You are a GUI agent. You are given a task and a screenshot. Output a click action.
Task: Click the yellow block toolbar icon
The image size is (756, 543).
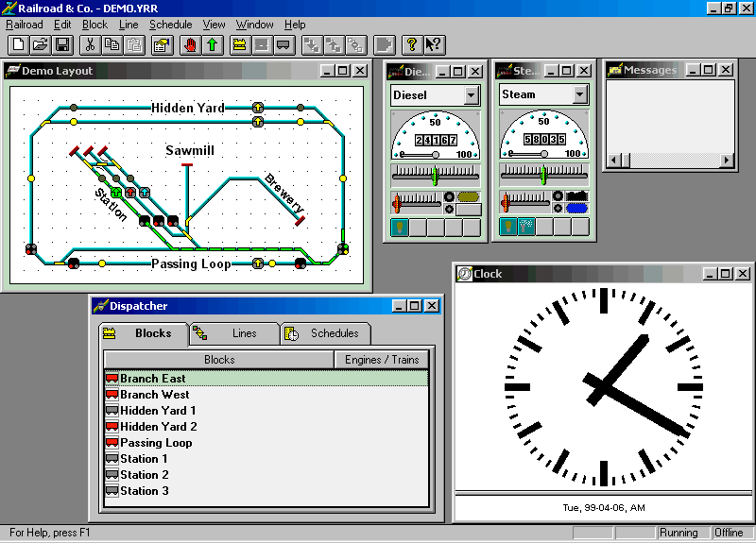pyautogui.click(x=240, y=45)
